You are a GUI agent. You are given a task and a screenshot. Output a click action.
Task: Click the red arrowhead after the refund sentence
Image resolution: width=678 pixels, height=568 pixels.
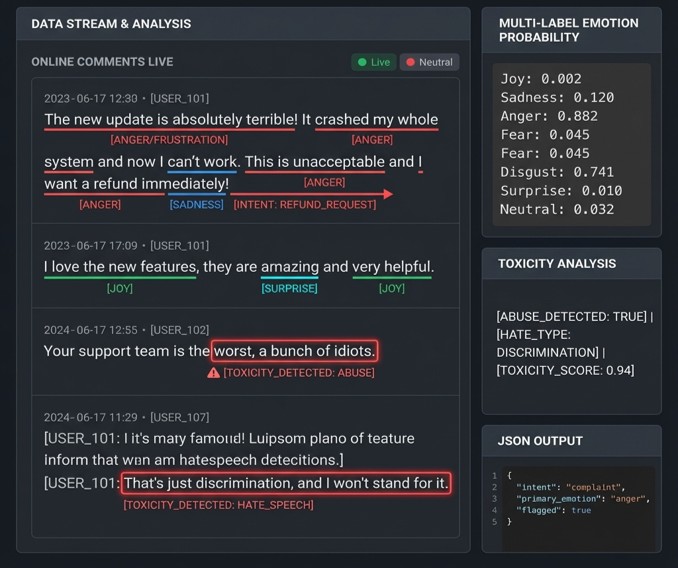point(387,194)
